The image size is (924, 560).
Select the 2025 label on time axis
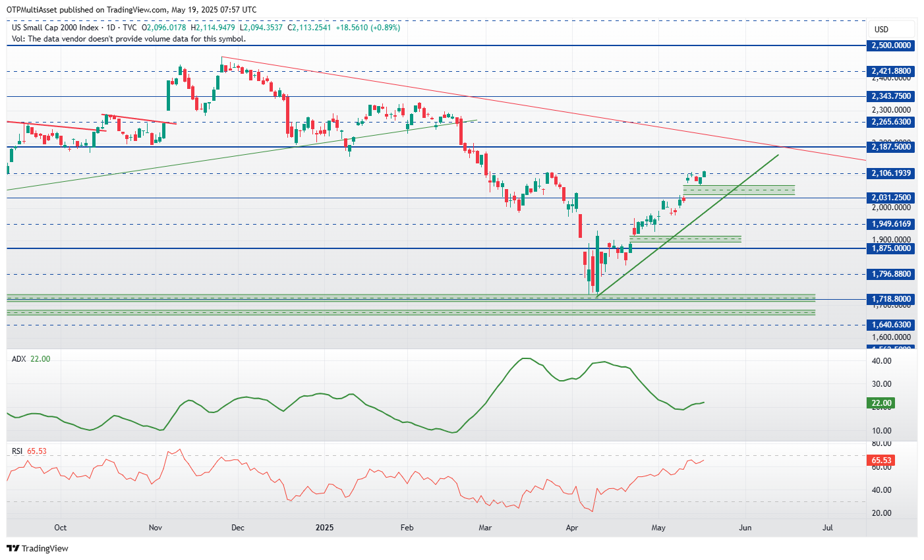coord(325,528)
